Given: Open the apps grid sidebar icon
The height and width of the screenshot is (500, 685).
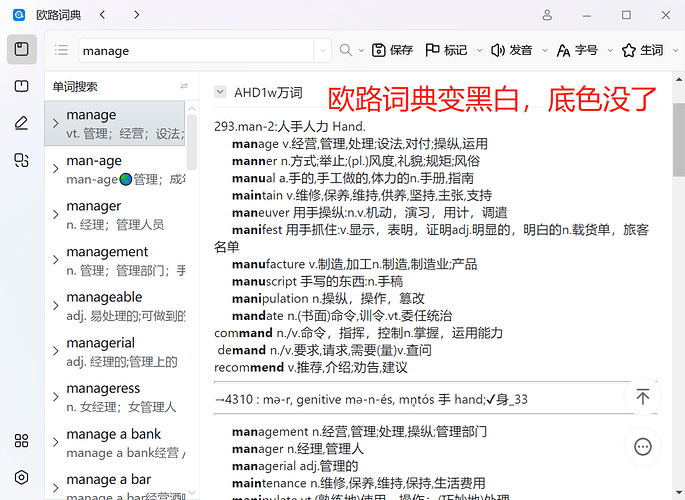Looking at the screenshot, I should click(x=21, y=441).
